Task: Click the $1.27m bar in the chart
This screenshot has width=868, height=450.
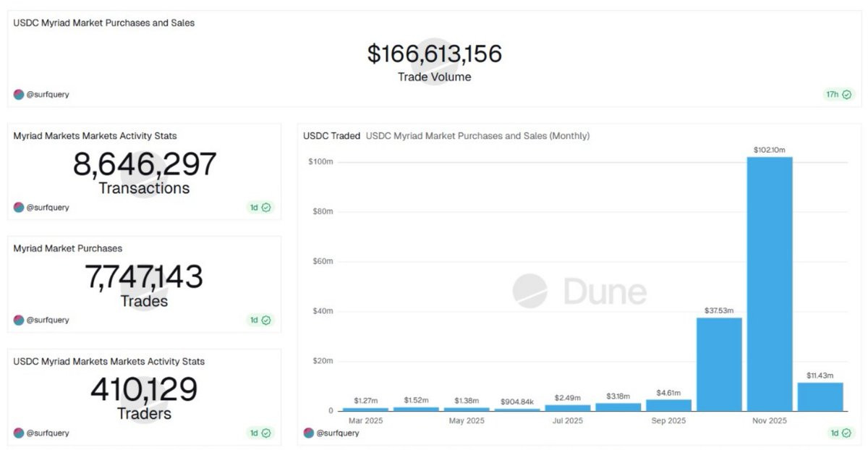Action: [x=365, y=409]
